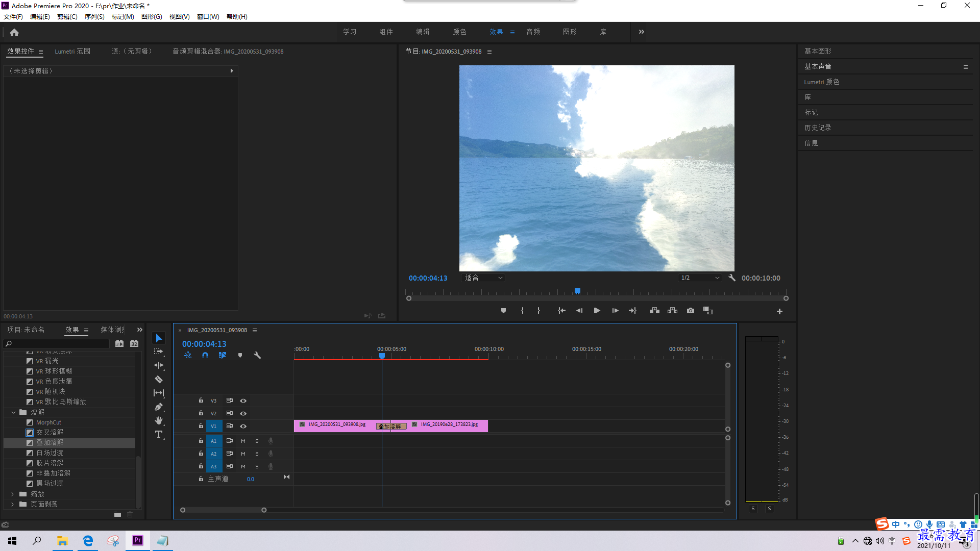This screenshot has width=980, height=551.
Task: Toggle lock on track V1
Action: [x=201, y=426]
